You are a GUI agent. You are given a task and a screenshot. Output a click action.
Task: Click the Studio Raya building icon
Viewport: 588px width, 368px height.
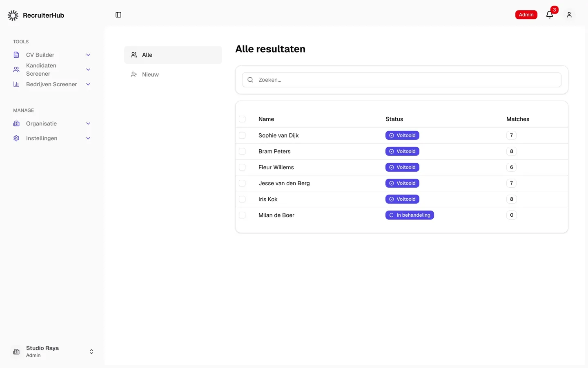[16, 352]
